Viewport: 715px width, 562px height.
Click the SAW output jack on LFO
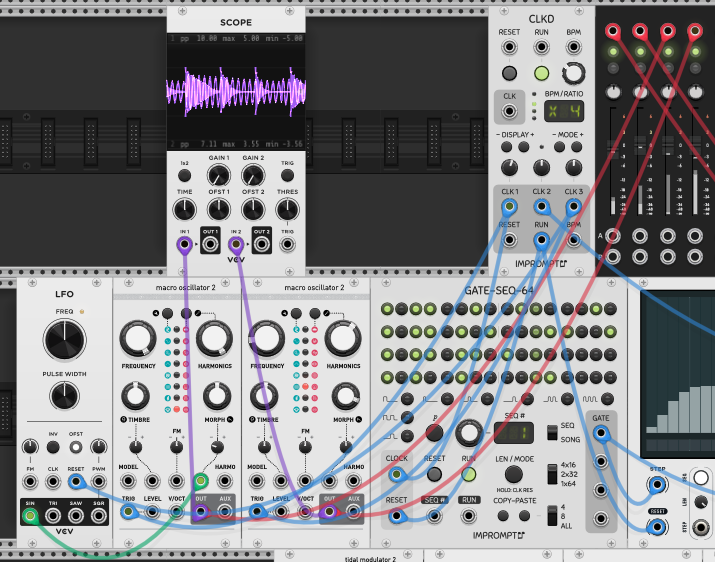[x=76, y=516]
